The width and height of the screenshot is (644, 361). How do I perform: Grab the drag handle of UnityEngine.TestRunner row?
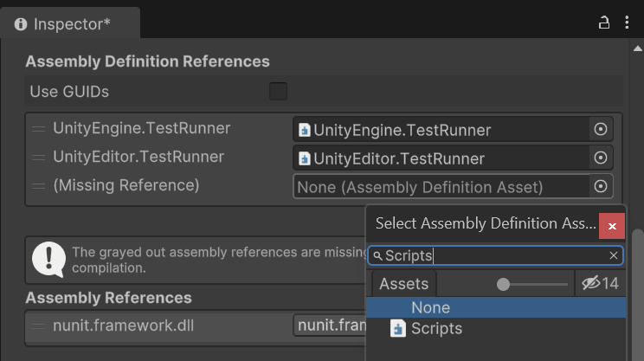pos(39,129)
